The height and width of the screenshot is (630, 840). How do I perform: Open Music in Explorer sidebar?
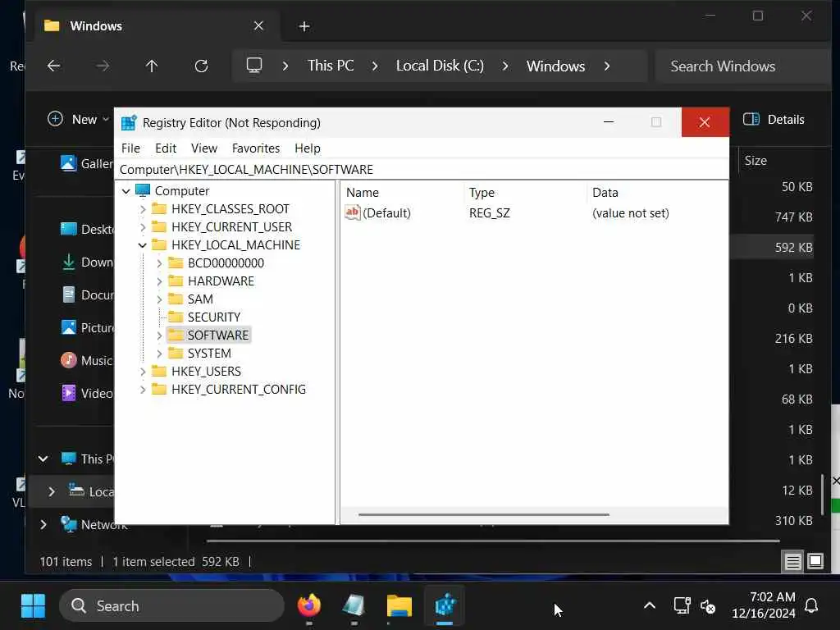click(87, 361)
